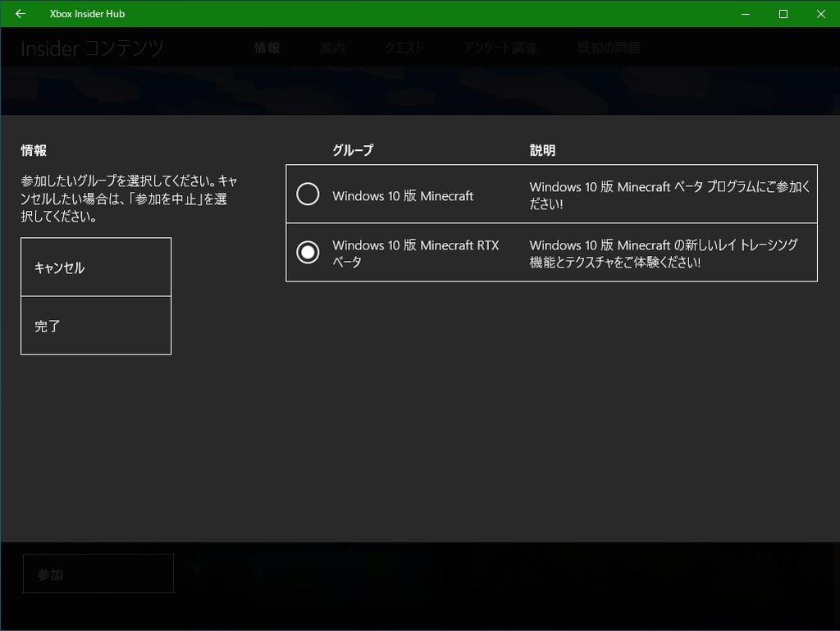Switch to the 案内 tab
This screenshot has height=631, width=840.
point(332,48)
